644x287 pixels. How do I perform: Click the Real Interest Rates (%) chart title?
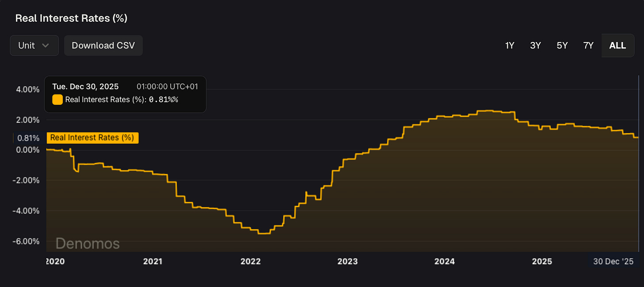[x=71, y=18]
